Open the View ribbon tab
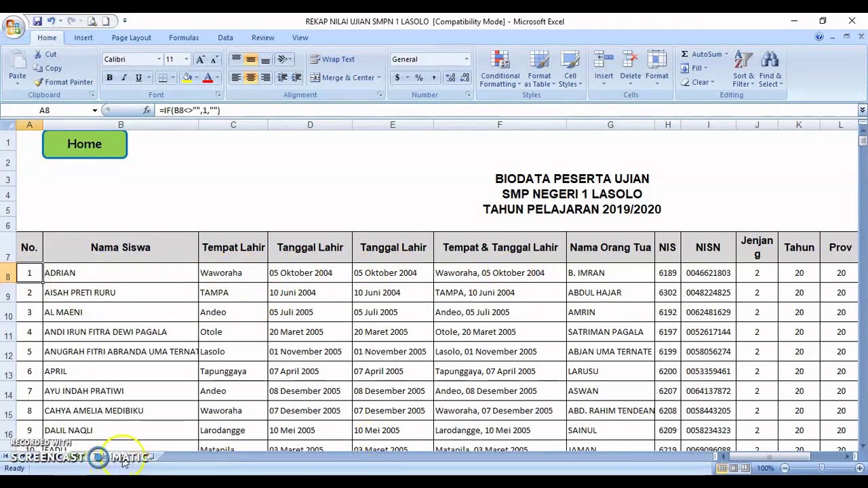Image resolution: width=868 pixels, height=488 pixels. tap(300, 38)
